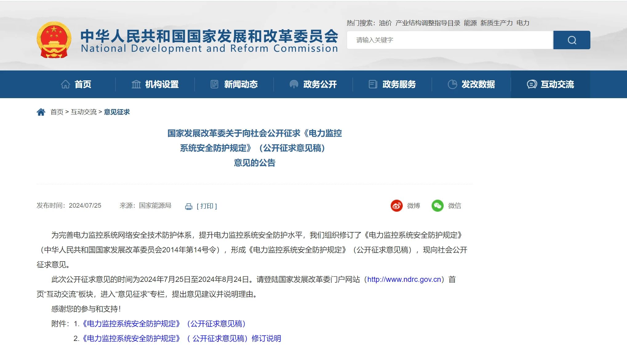Go to 互动交流 in breadcrumb
The image size is (627, 364).
[x=84, y=112]
